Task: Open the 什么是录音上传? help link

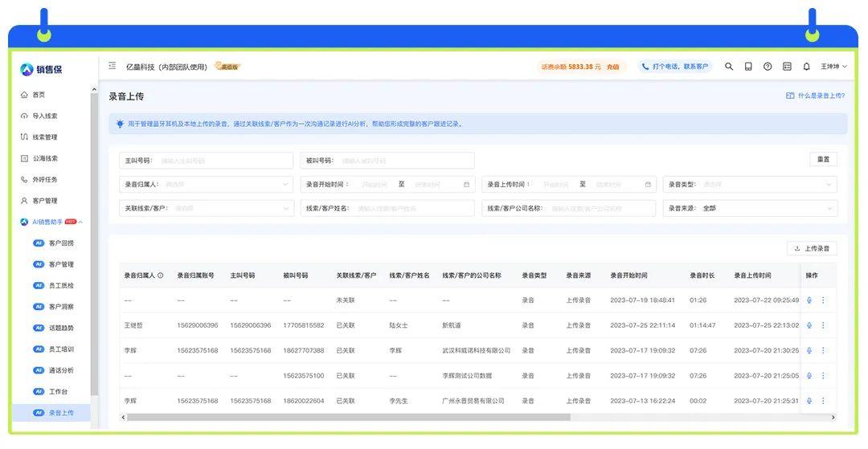Action: 816,96
